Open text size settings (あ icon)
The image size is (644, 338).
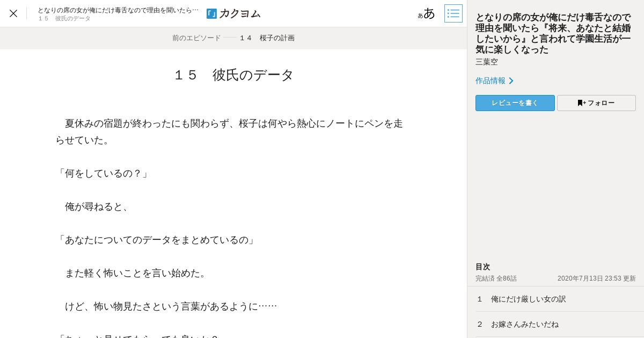point(427,13)
